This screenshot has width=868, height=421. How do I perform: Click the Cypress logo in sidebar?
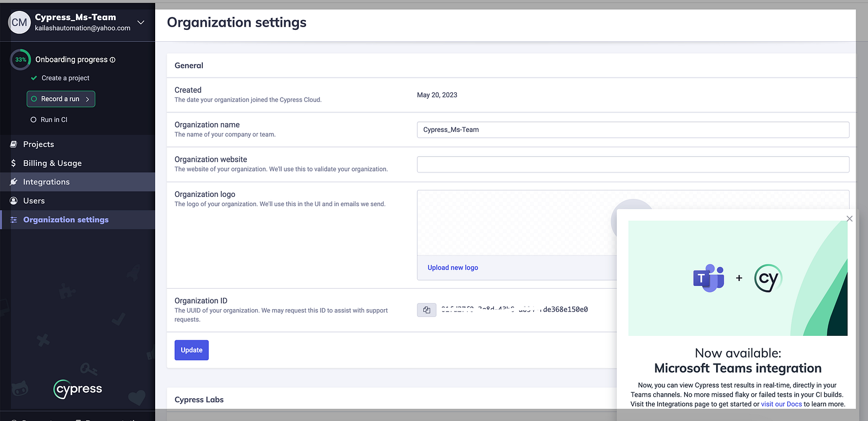(x=78, y=389)
